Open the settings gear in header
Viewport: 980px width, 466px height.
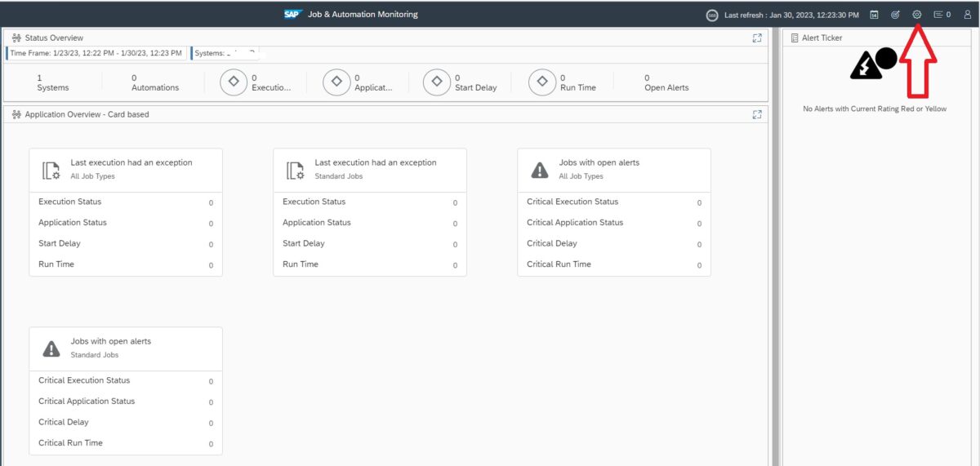point(917,15)
